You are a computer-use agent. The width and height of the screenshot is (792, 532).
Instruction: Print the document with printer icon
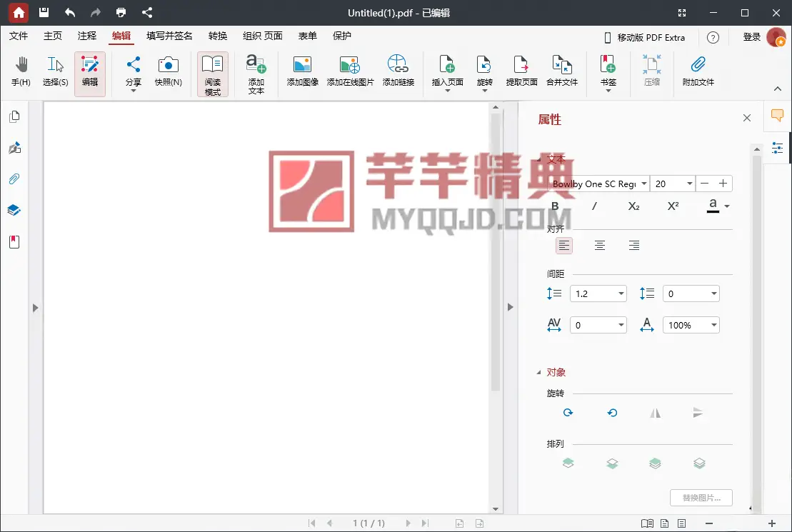tap(121, 13)
